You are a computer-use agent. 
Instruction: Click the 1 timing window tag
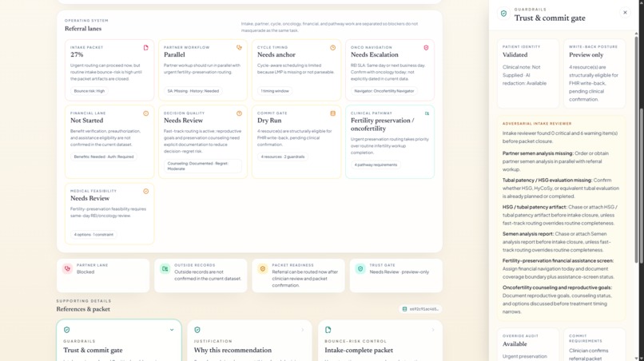coord(275,91)
